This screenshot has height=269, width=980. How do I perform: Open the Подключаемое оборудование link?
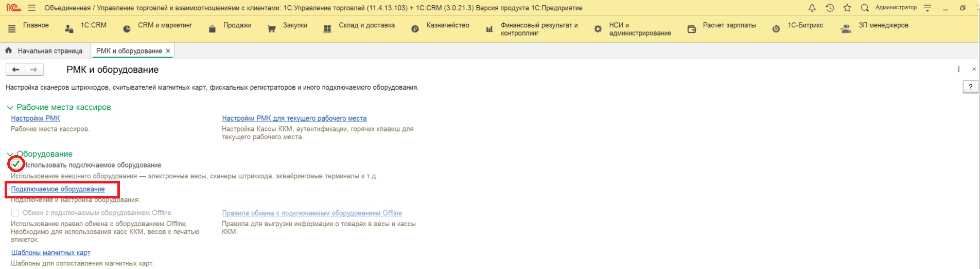pyautogui.click(x=58, y=189)
